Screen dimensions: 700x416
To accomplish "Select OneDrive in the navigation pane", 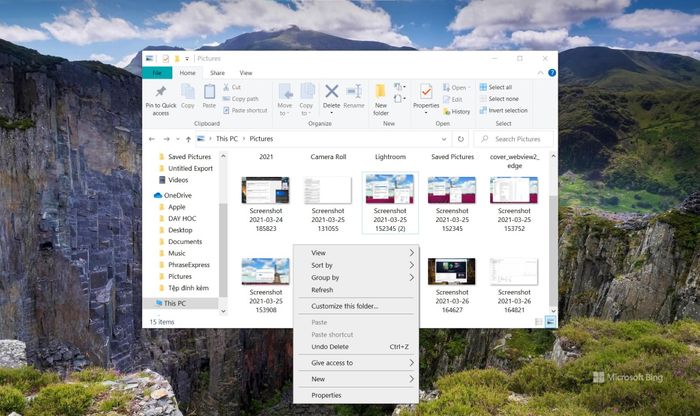I will coord(177,195).
